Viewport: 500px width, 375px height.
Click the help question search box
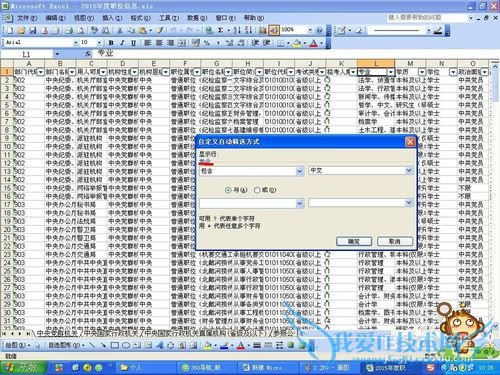(427, 17)
